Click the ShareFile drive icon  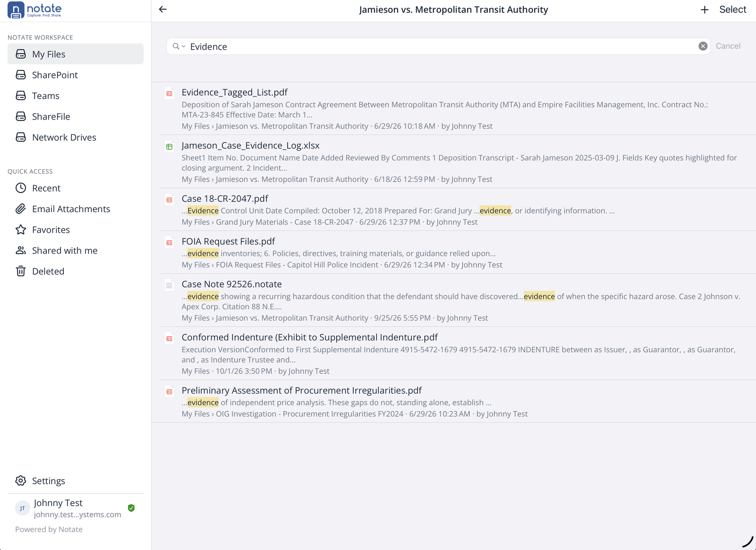tap(21, 116)
